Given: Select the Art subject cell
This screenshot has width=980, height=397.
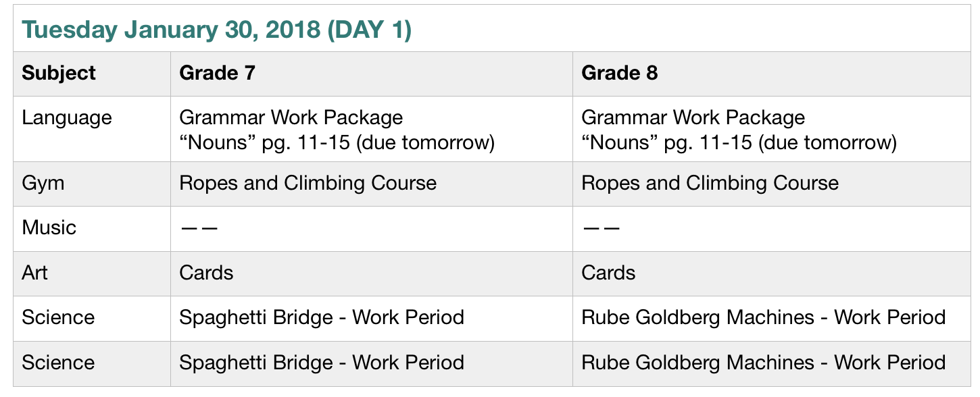Looking at the screenshot, I should tap(35, 273).
